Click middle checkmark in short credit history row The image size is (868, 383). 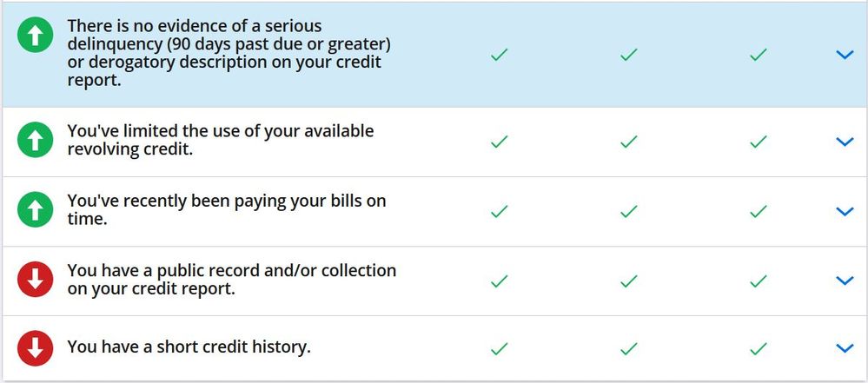628,348
